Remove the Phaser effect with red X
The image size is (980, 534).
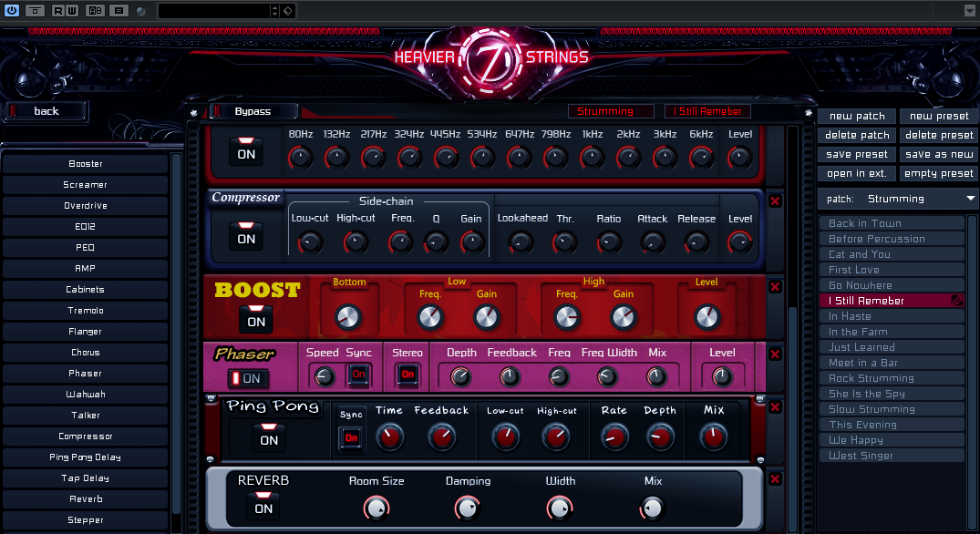tap(775, 354)
